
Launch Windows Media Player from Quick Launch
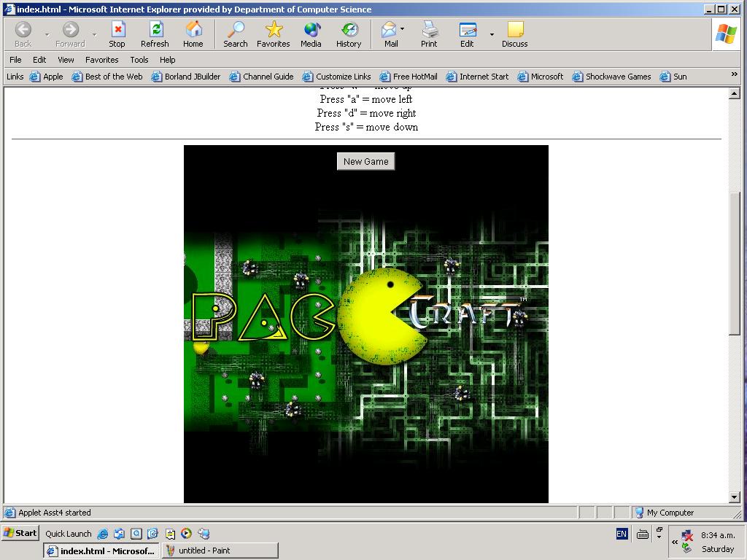[186, 534]
